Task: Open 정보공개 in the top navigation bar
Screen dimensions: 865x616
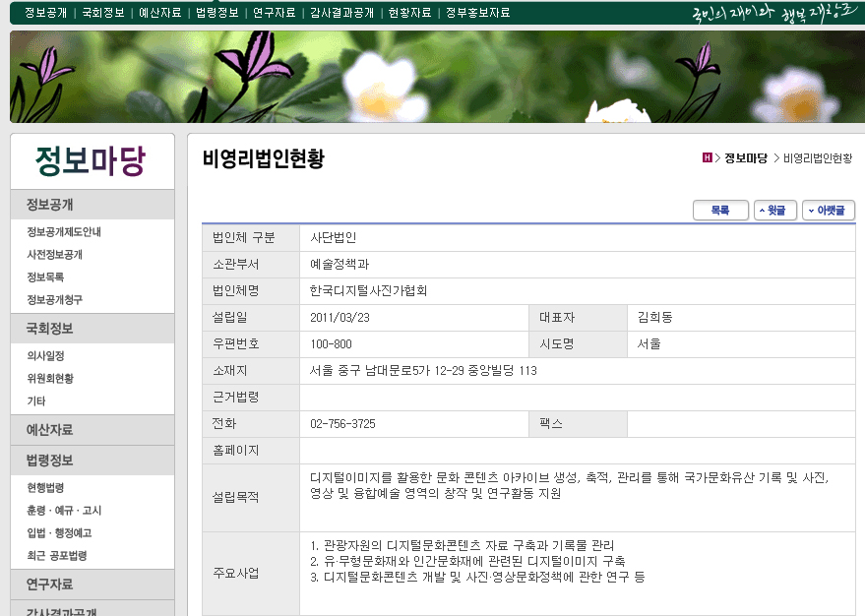Action: (45, 13)
